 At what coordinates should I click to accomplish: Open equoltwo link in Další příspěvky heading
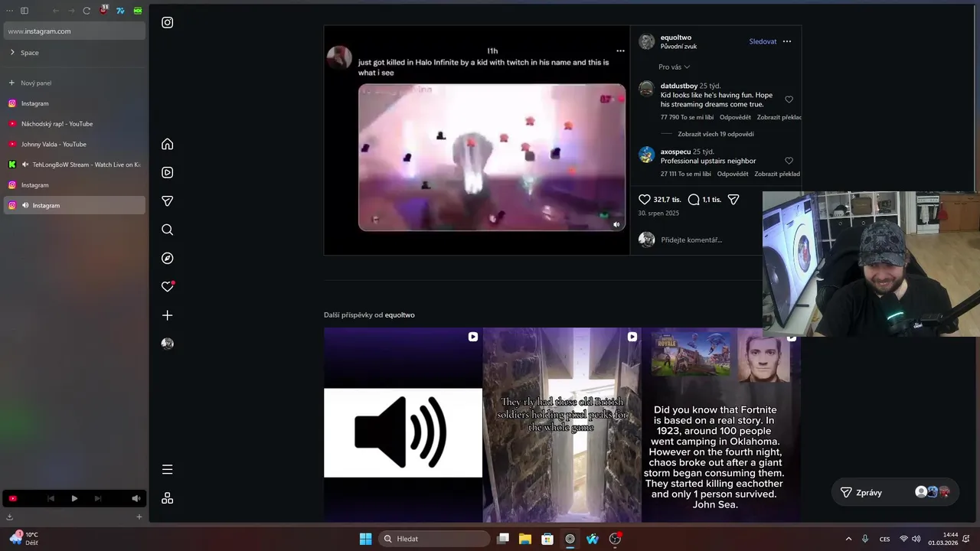coord(400,315)
